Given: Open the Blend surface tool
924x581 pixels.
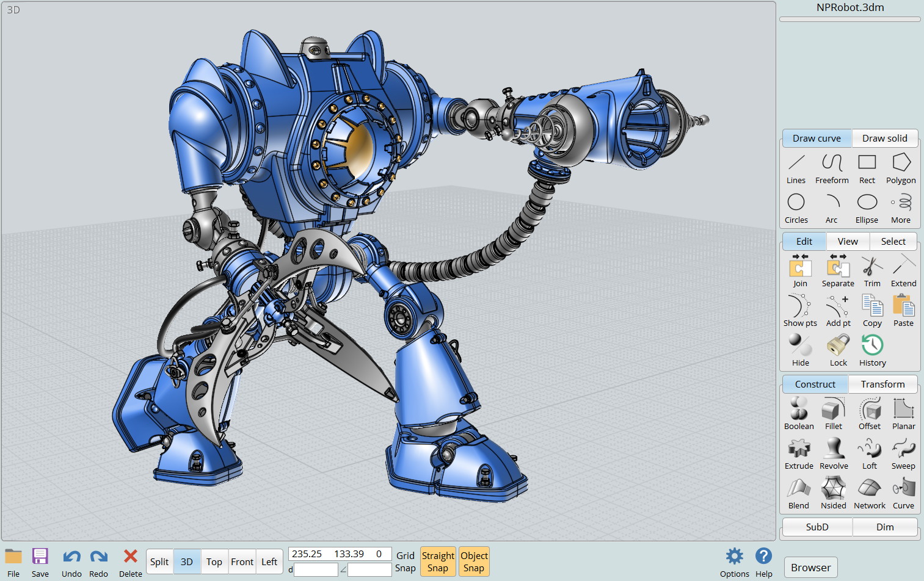Looking at the screenshot, I should (798, 493).
